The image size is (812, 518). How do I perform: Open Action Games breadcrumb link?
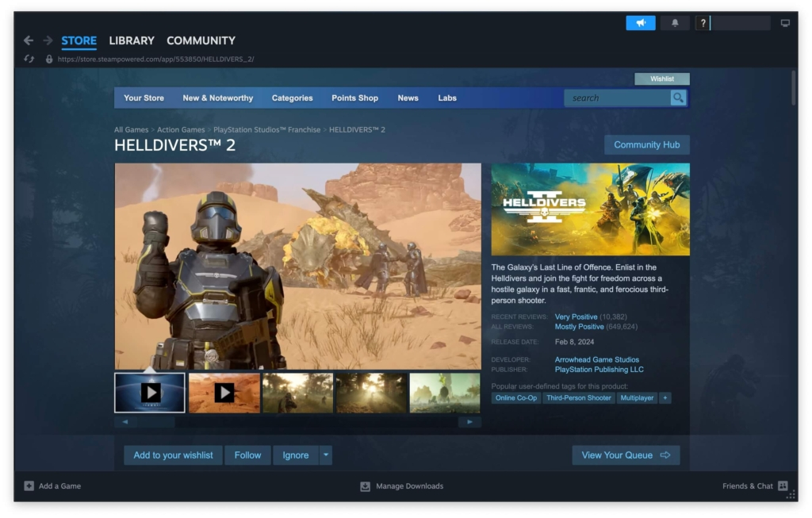[x=181, y=129]
